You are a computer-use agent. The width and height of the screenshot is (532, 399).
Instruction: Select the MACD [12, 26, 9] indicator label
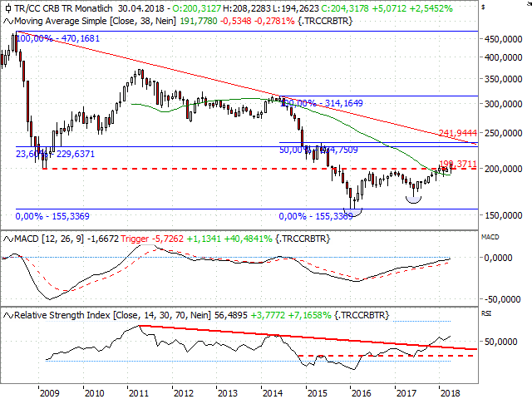pyautogui.click(x=49, y=239)
